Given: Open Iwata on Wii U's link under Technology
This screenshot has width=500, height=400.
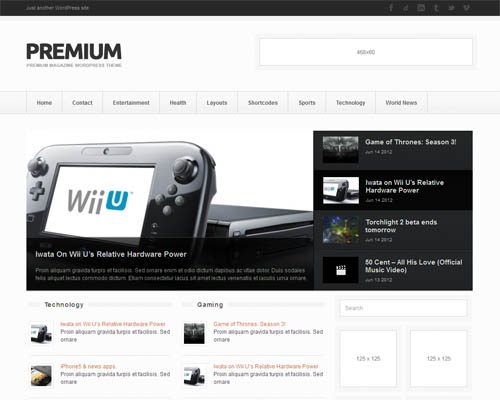Looking at the screenshot, I should (x=113, y=324).
